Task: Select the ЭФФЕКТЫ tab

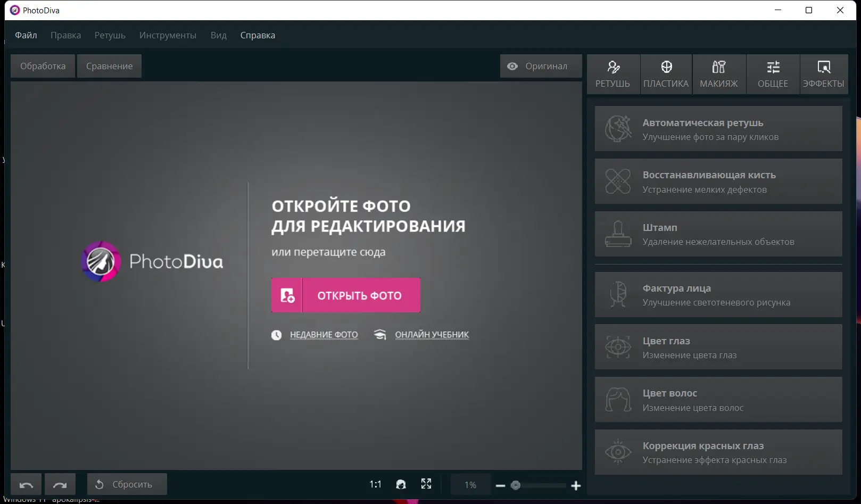Action: click(824, 74)
